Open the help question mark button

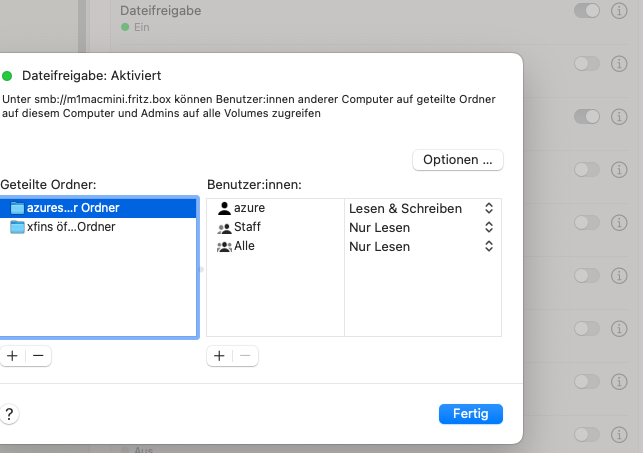pyautogui.click(x=9, y=413)
